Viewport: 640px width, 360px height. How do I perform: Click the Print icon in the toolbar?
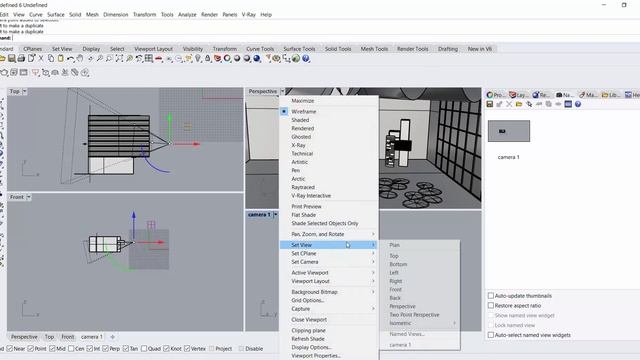click(21, 58)
